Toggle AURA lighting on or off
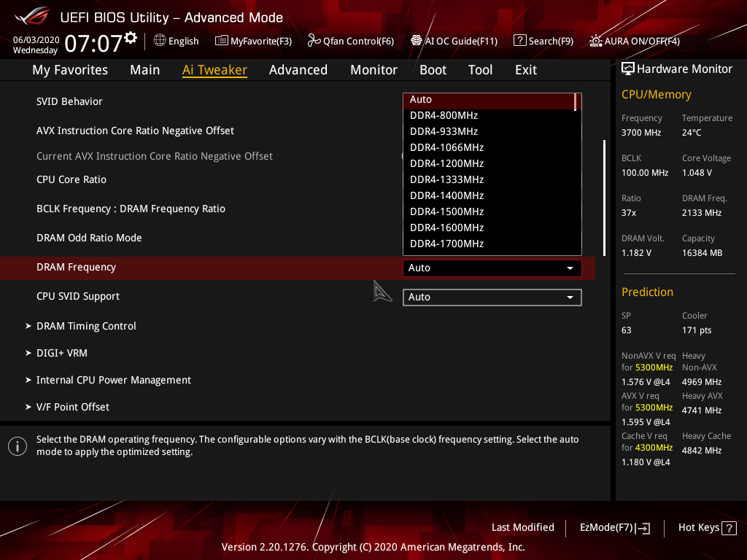This screenshot has height=560, width=747. click(x=634, y=41)
